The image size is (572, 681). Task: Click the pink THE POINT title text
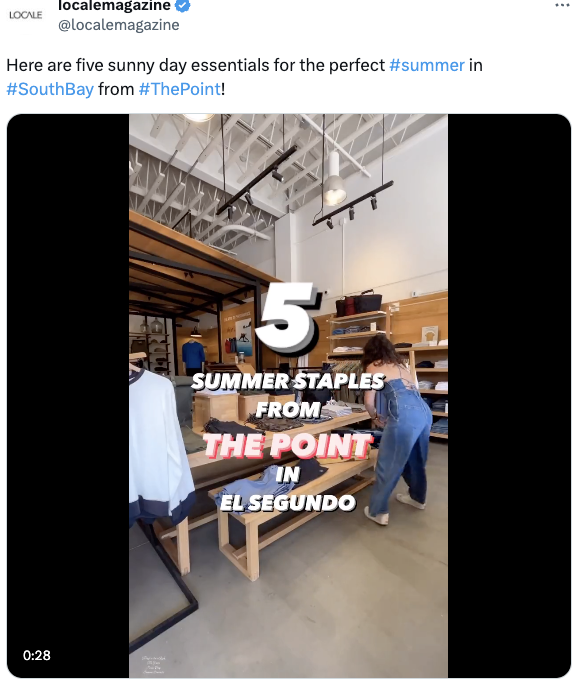click(288, 445)
